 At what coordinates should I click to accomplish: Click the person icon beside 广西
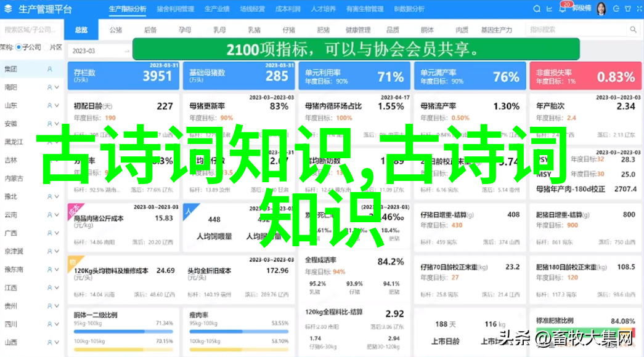click(50, 233)
